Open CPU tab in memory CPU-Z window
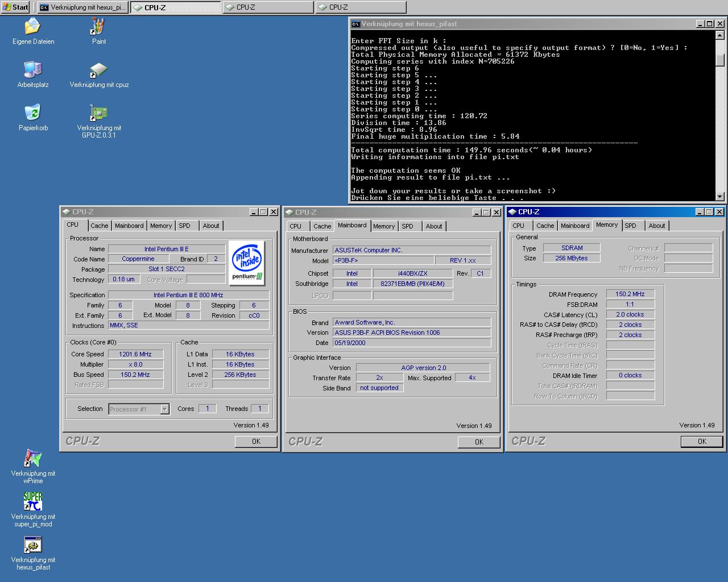This screenshot has height=582, width=728. click(x=519, y=226)
